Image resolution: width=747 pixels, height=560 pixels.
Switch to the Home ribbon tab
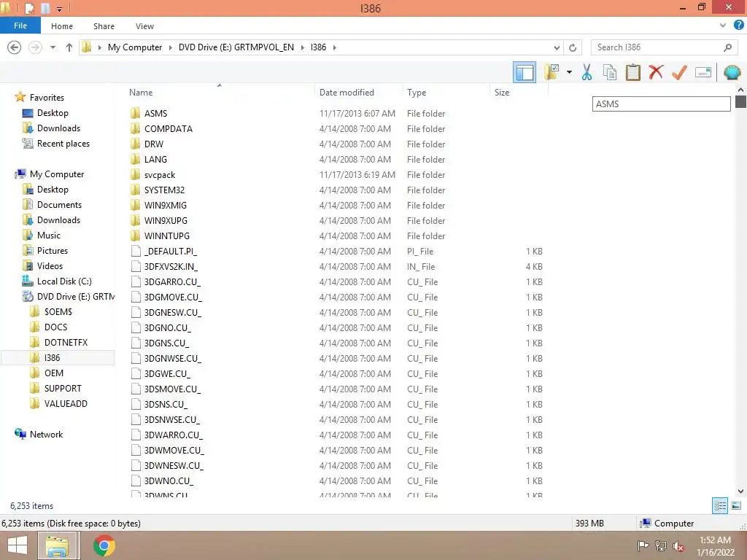click(62, 26)
